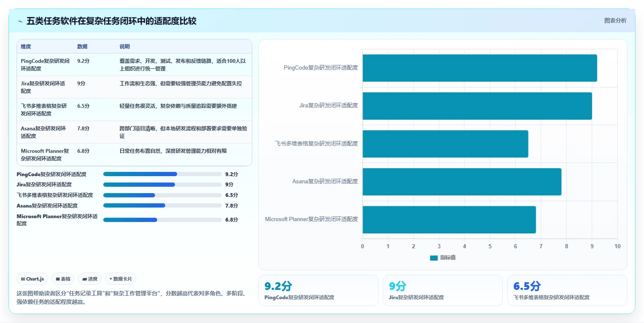Click description starting 覆盖需求、开发、测试
Viewport: 644px width, 323px height.
[183, 65]
